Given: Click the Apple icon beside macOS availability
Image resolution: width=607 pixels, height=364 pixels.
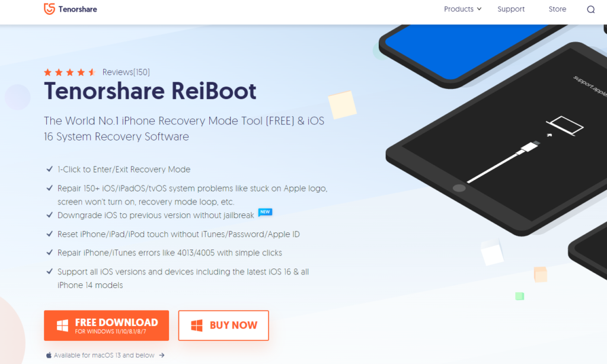Looking at the screenshot, I should tap(49, 355).
